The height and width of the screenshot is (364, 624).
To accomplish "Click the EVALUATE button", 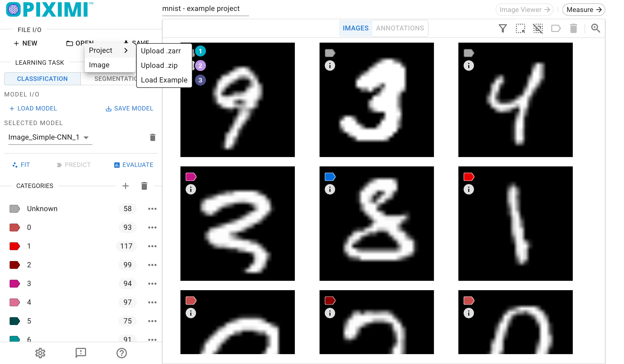I will [x=134, y=165].
